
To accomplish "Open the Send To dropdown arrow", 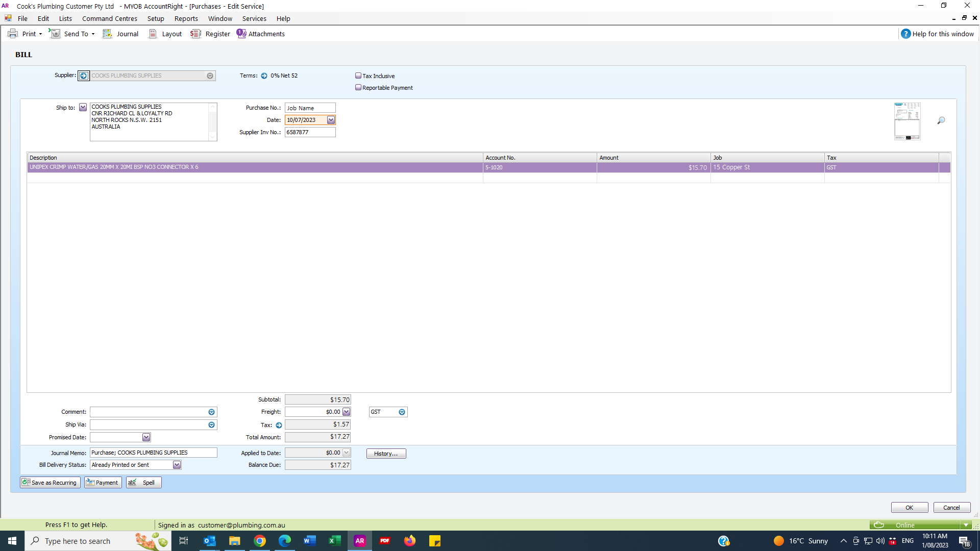I will pos(93,34).
